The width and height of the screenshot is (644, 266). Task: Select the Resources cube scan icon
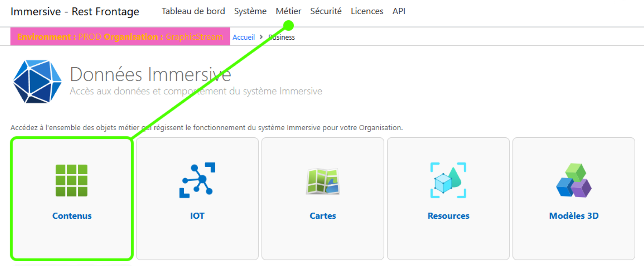[448, 180]
